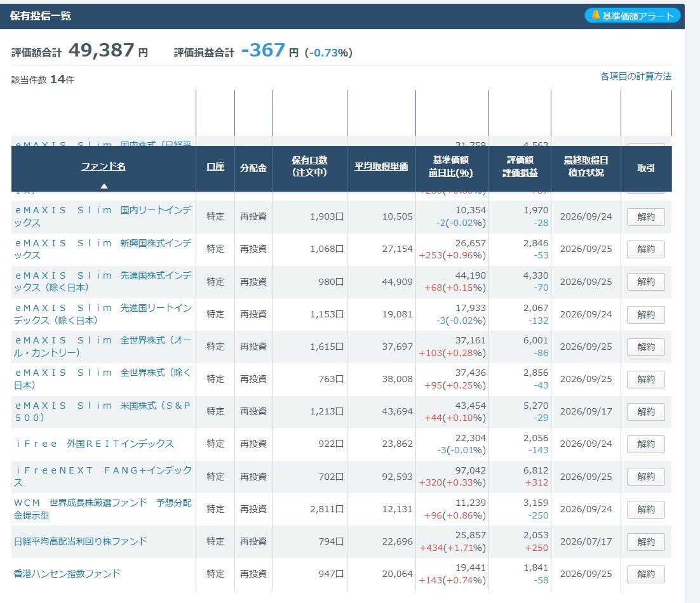
Task: Open WCM 世界成長株厳選ファンド link
Action: 103,509
